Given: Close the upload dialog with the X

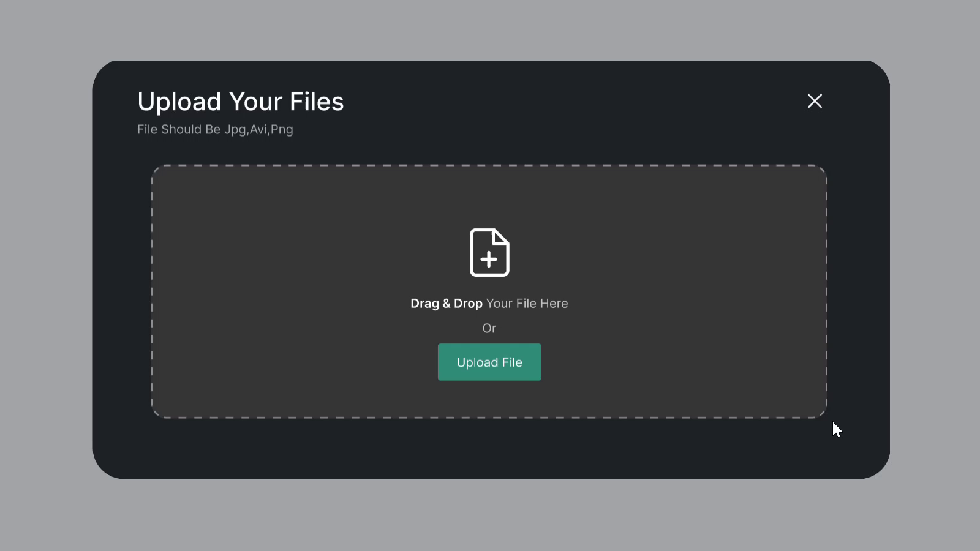Looking at the screenshot, I should tap(815, 101).
